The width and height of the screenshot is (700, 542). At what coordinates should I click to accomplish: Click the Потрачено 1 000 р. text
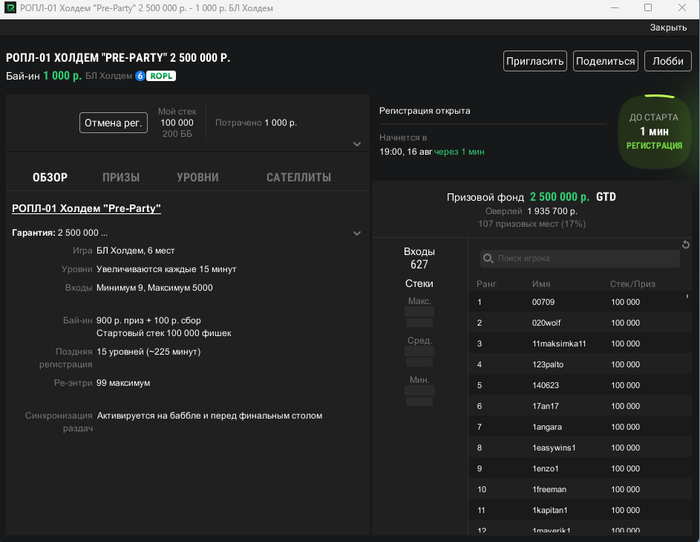(256, 123)
